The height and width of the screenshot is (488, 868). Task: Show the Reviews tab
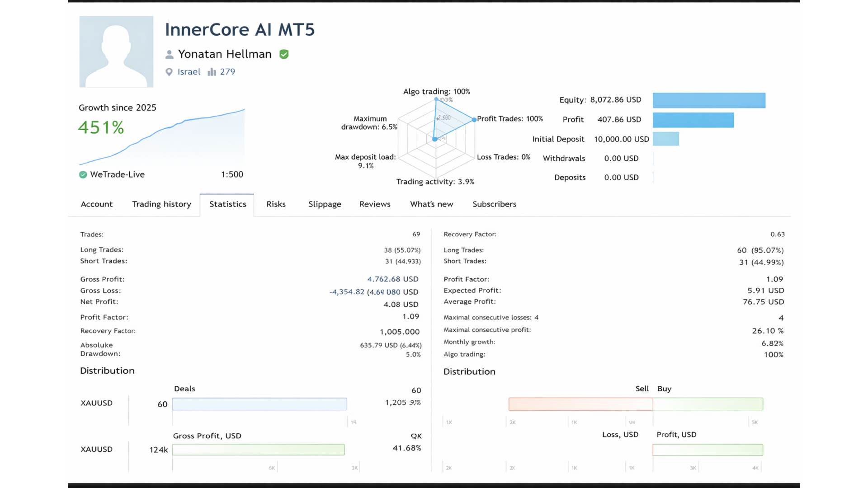(x=375, y=204)
